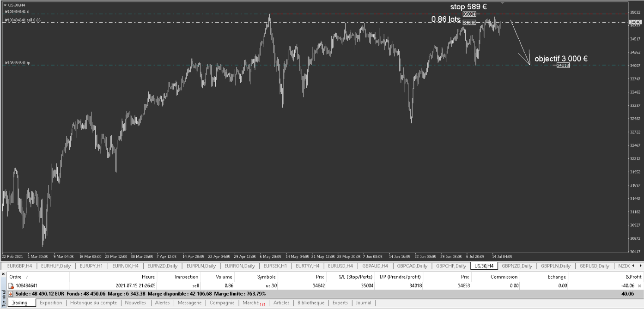Open the Experts tab

pos(340,303)
